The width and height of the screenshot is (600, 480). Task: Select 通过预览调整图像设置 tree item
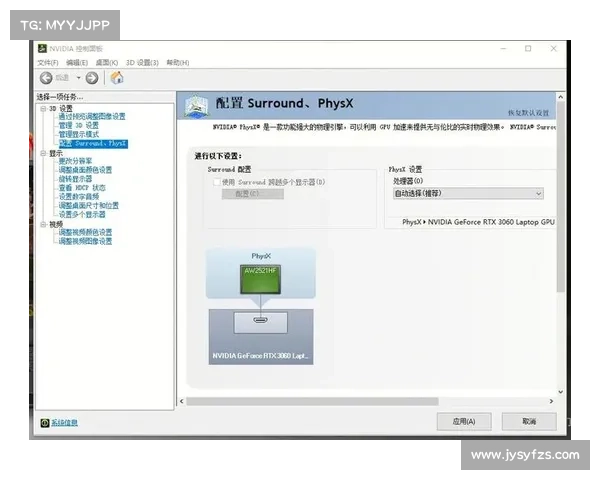(x=92, y=116)
